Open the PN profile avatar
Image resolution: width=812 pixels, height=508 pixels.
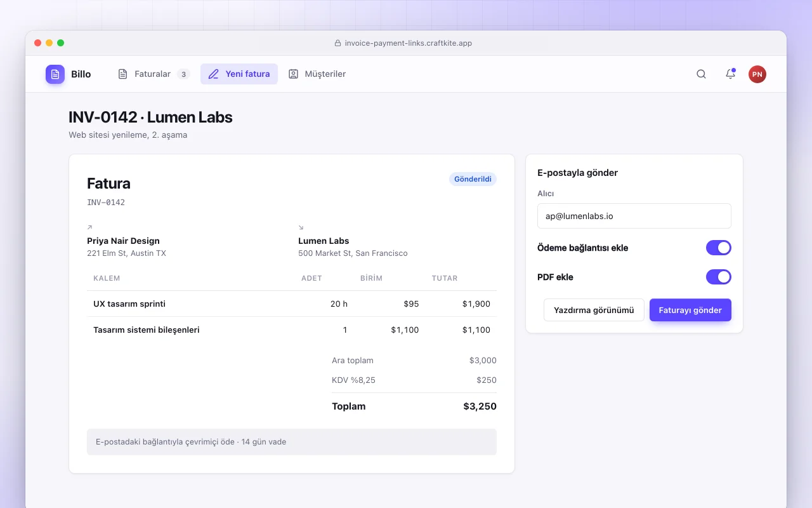(757, 74)
